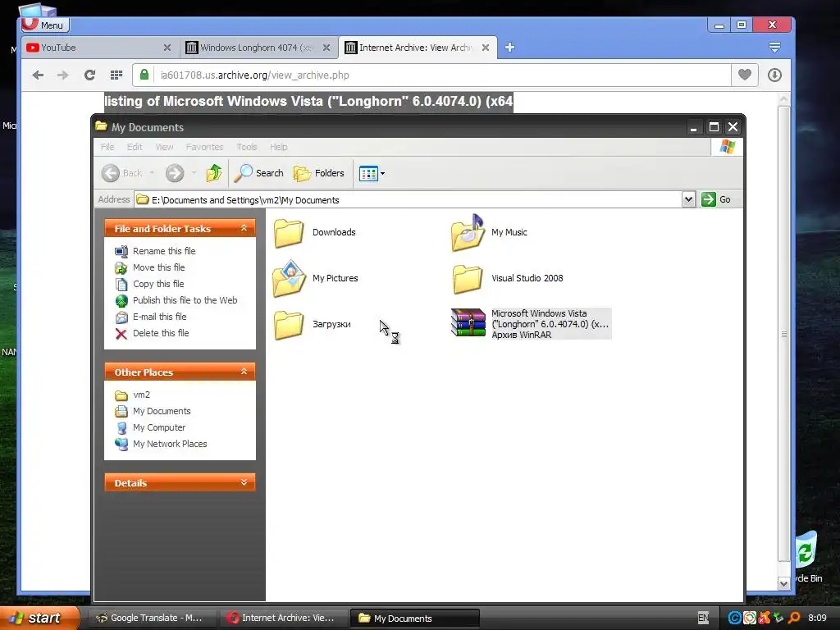The height and width of the screenshot is (630, 840).
Task: Open the Opera Menu button
Action: coord(46,25)
